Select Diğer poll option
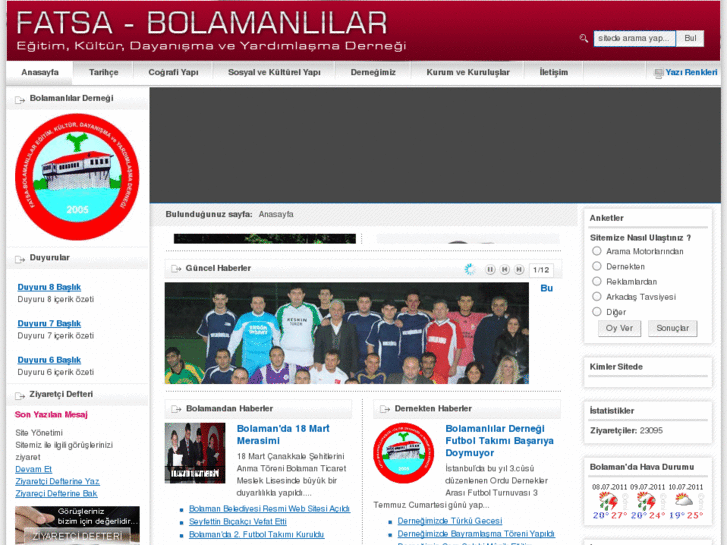Image resolution: width=727 pixels, height=545 pixels. point(597,312)
